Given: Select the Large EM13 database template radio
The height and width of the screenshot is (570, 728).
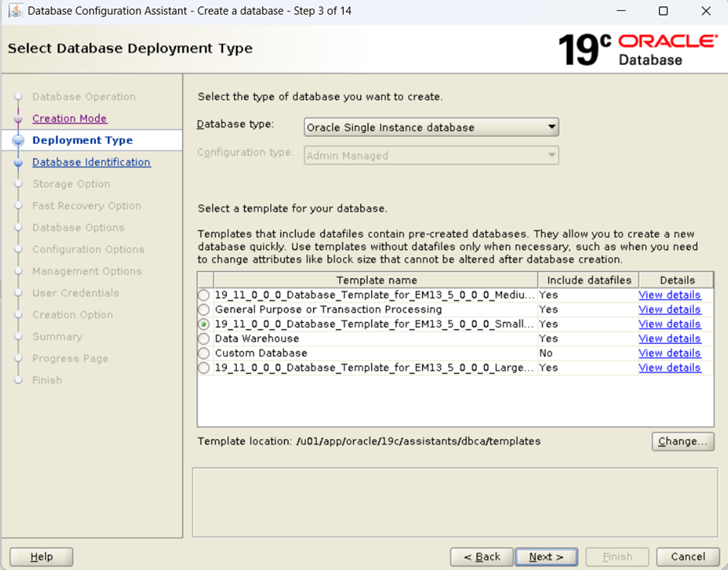Looking at the screenshot, I should coord(204,368).
